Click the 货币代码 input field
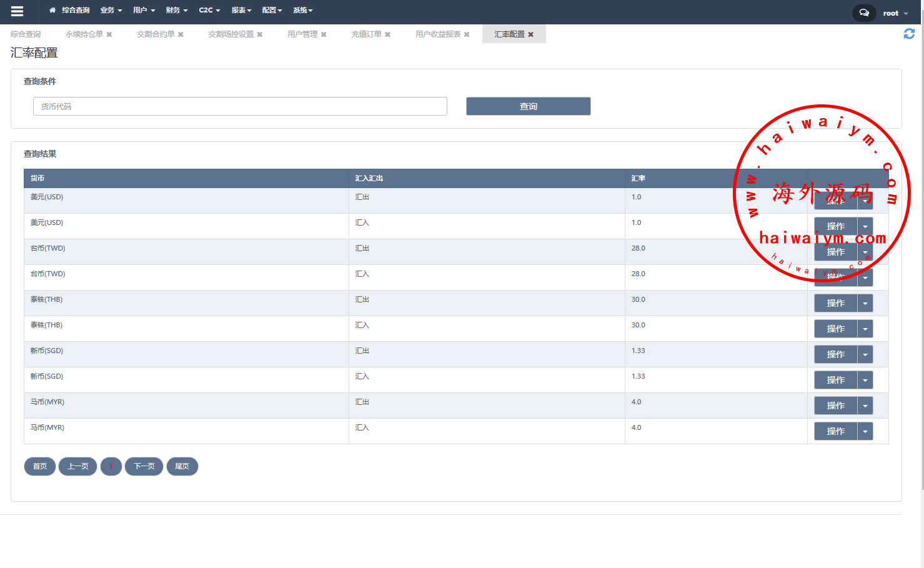The height and width of the screenshot is (568, 924). point(240,106)
